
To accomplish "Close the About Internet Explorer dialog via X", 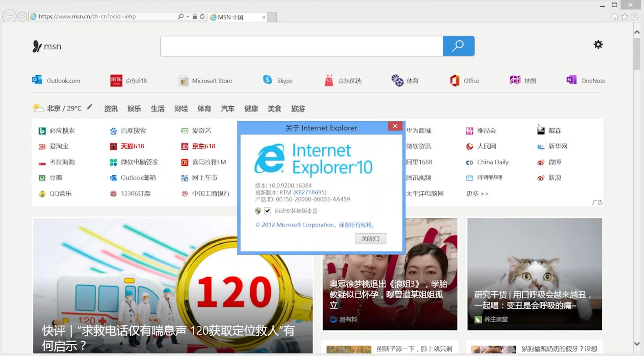I will point(395,126).
